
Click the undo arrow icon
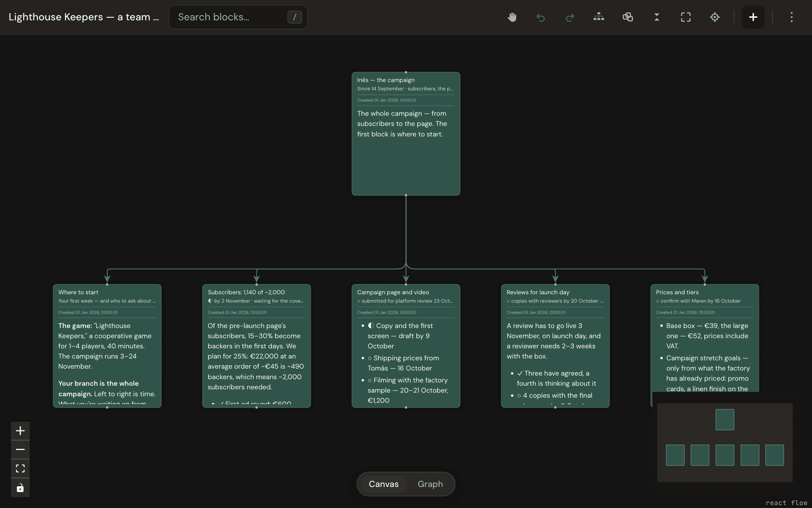coord(541,17)
